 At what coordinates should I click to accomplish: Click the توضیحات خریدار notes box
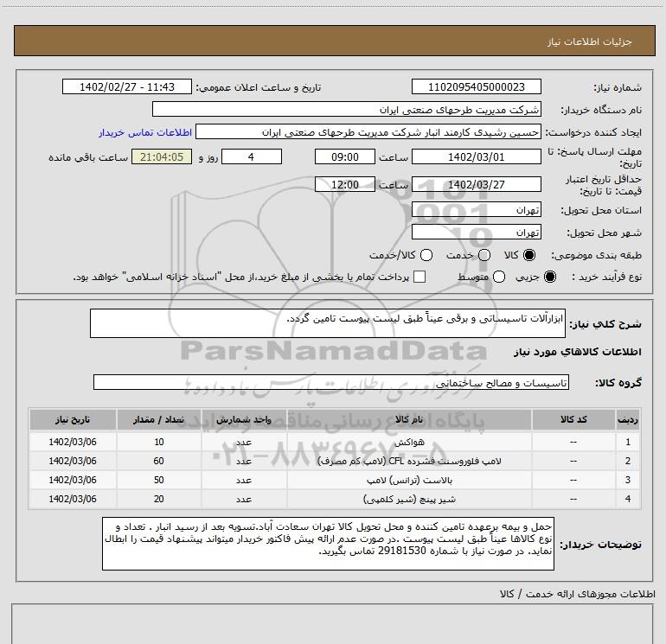pos(328,544)
